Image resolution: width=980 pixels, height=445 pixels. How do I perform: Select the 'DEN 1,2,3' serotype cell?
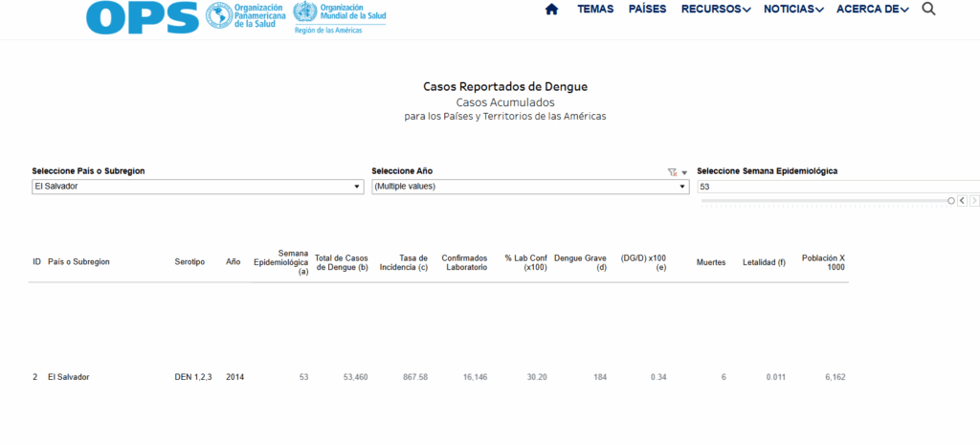pos(193,377)
